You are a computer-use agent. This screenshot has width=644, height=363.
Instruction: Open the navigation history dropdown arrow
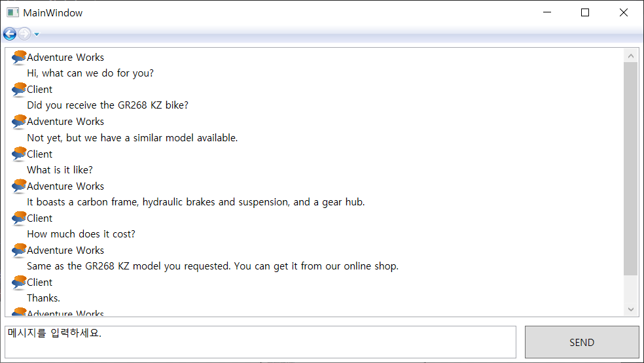pos(37,34)
